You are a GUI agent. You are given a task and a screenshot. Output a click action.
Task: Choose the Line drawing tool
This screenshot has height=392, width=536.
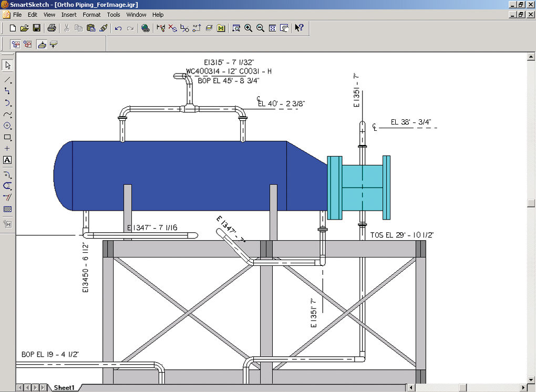click(x=7, y=80)
